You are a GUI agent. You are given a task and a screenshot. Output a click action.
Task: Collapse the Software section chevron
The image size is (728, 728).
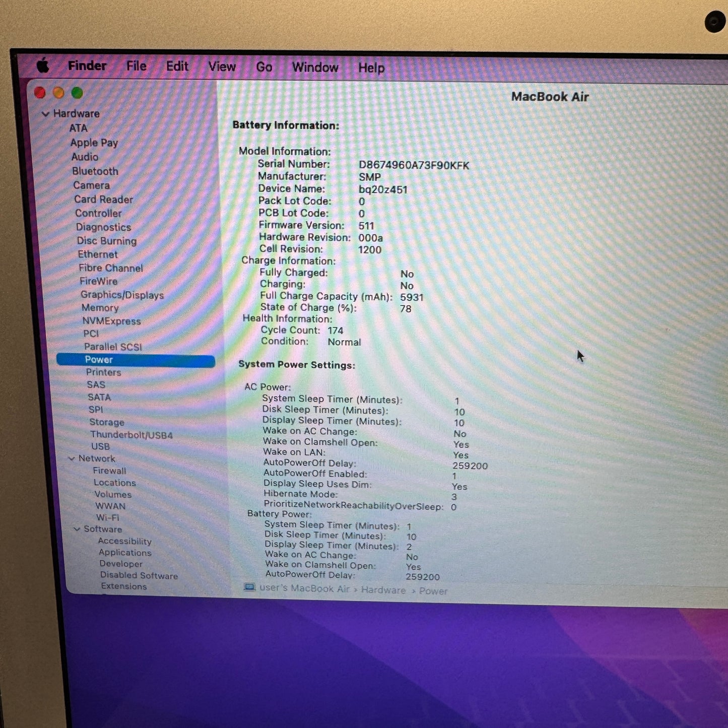(77, 529)
